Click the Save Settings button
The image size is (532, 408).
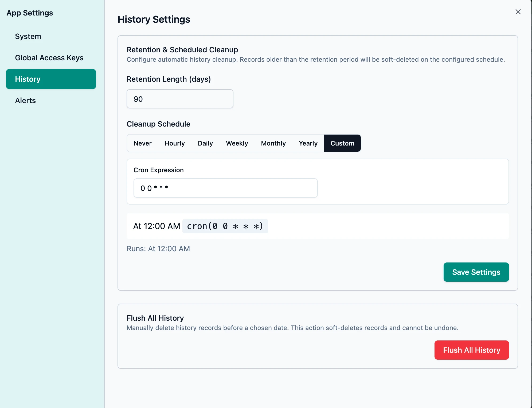[476, 272]
